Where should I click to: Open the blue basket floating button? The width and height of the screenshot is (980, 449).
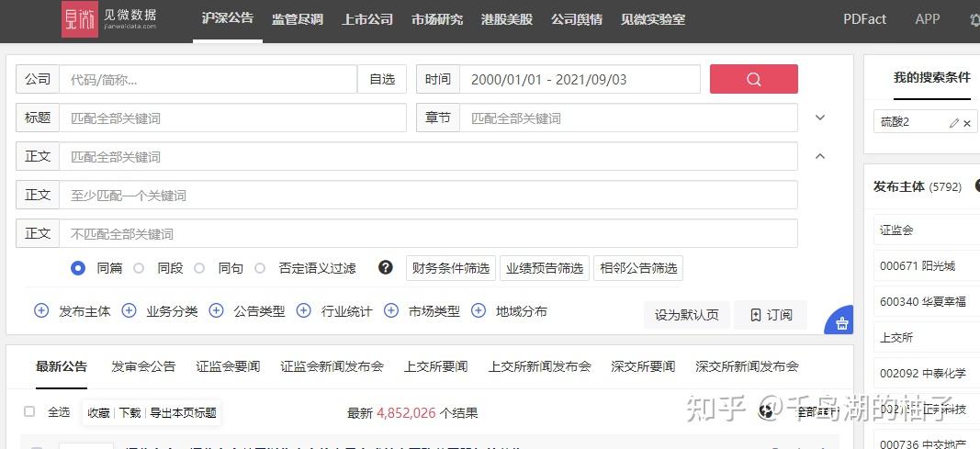coord(840,321)
